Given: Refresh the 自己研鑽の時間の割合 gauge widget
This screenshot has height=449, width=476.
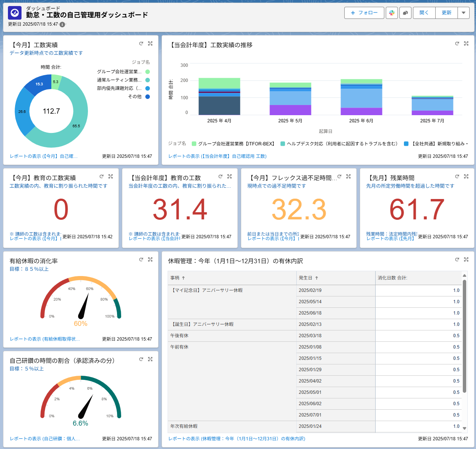Looking at the screenshot, I should (142, 359).
